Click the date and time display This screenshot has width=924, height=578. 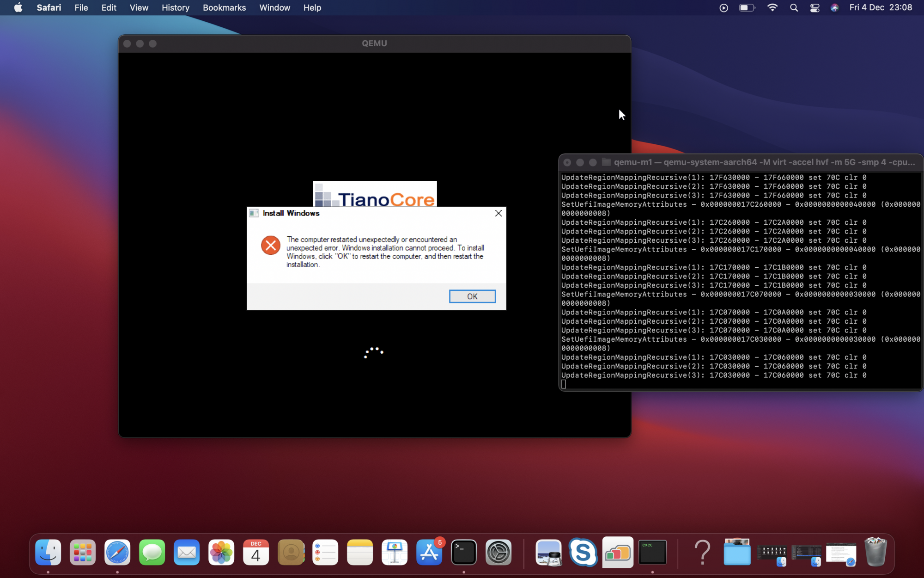coord(881,8)
